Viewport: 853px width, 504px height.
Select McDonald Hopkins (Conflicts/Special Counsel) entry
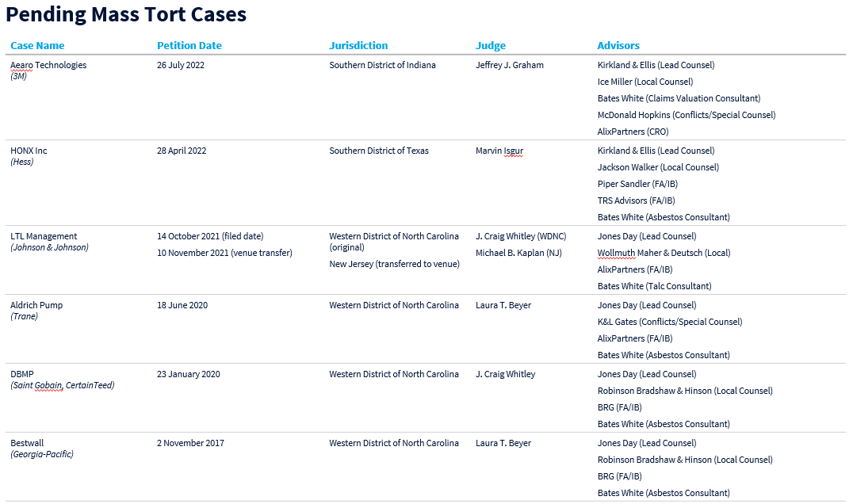(x=687, y=115)
